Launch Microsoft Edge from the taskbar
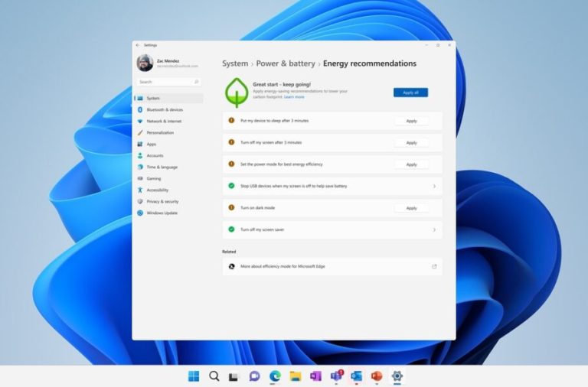Viewport: 588px width, 387px height. click(275, 376)
